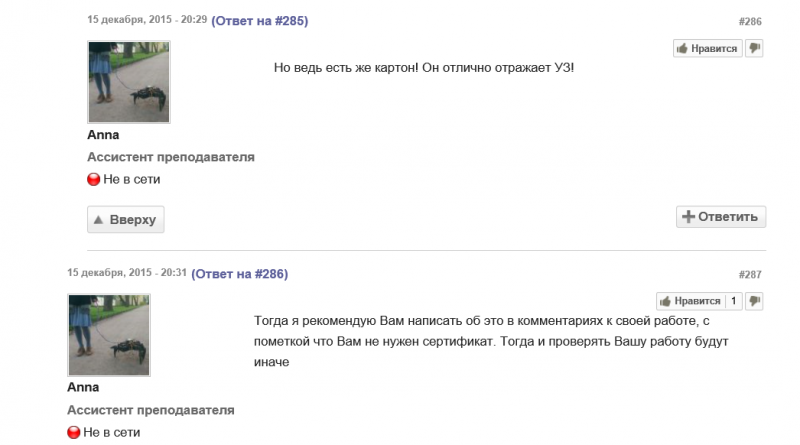Viewport: 800px width, 445px height.
Task: Like post #286 with the thumbs-up Нравится button
Action: point(707,48)
